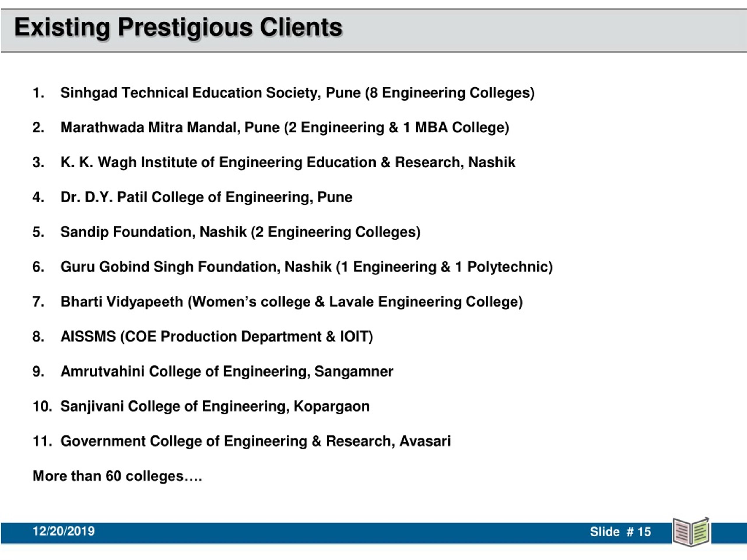The height and width of the screenshot is (560, 747).
Task: Select Amrutvahini College of Engineering, Sangamner
Action: (x=227, y=371)
